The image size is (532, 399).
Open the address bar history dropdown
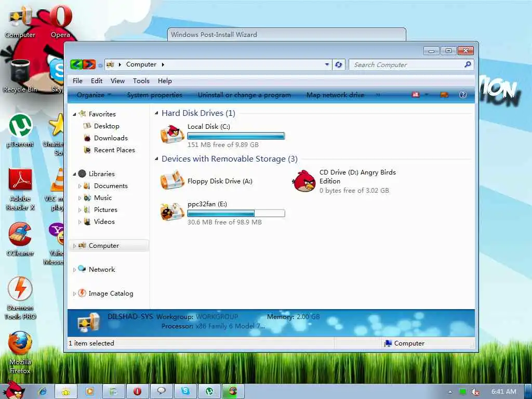tap(327, 64)
